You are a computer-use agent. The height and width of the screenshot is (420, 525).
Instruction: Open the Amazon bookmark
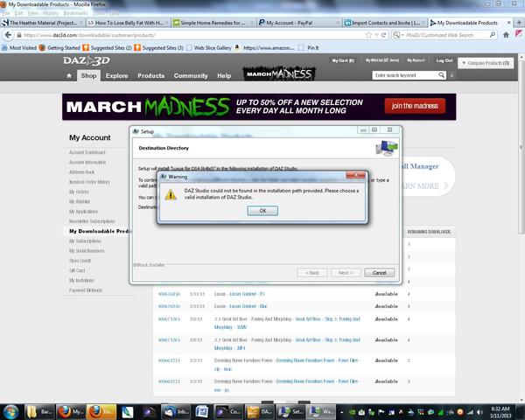(x=264, y=48)
